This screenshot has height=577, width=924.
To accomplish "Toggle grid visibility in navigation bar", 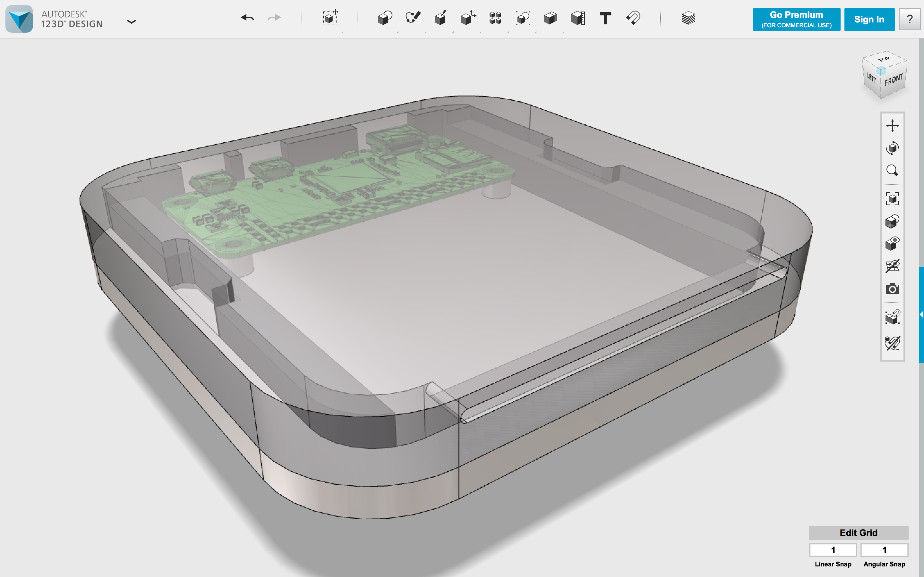I will 892,266.
